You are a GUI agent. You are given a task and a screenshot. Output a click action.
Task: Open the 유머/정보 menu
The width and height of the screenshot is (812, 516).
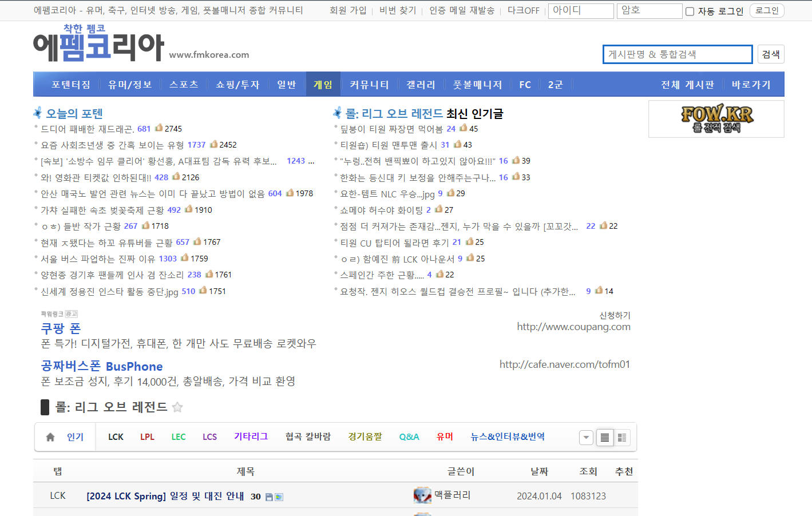pyautogui.click(x=130, y=85)
